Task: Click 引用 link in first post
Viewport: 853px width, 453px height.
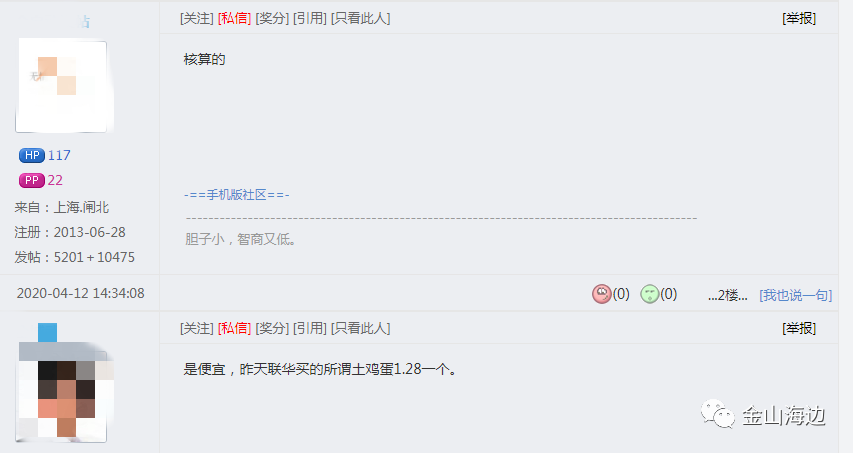Action: (x=310, y=18)
